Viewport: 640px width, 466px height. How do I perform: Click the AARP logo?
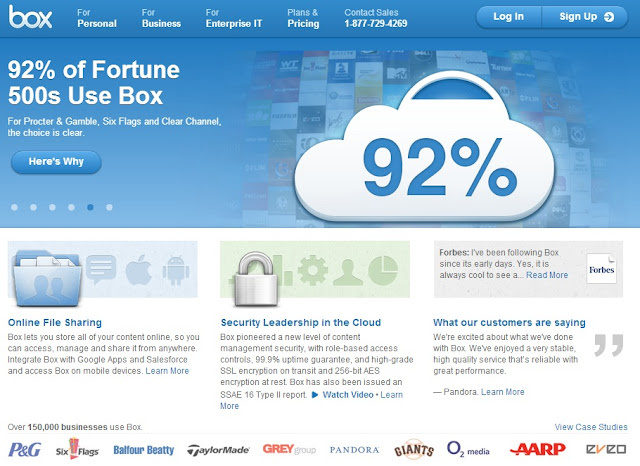pos(538,450)
